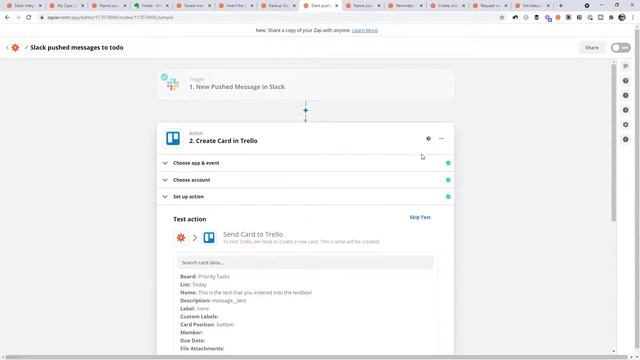
Task: Click the Name row in the card data
Action: click(246, 293)
